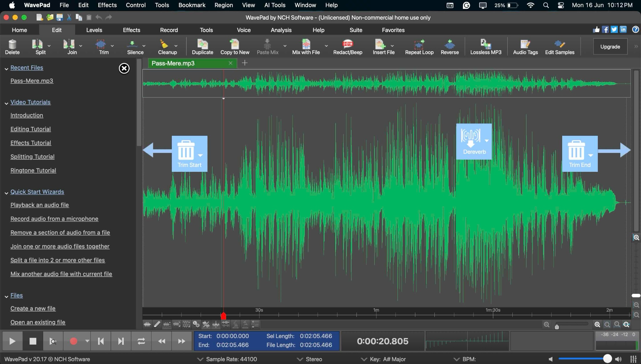Click Trim End overlay button
Screen dimensions: 641x364
tap(580, 154)
